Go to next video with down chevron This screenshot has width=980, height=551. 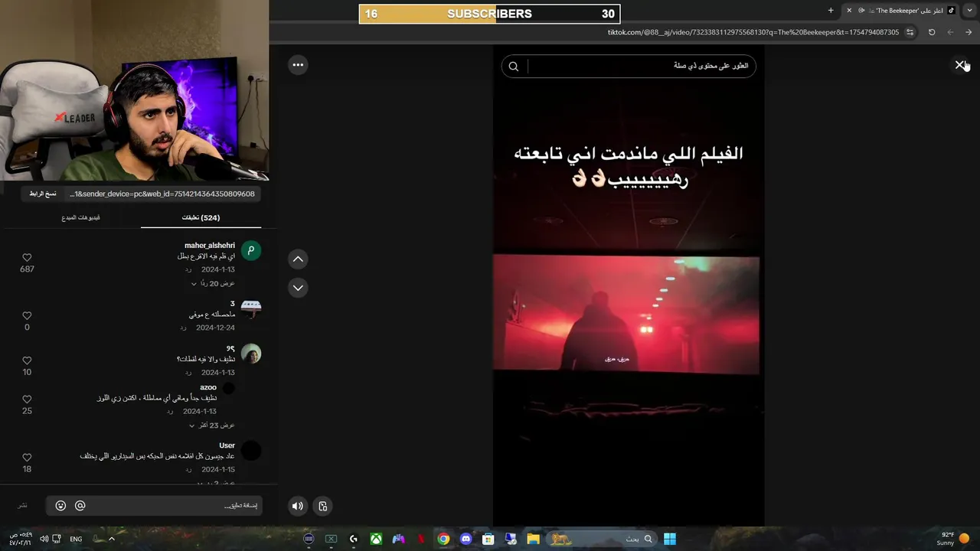tap(298, 288)
